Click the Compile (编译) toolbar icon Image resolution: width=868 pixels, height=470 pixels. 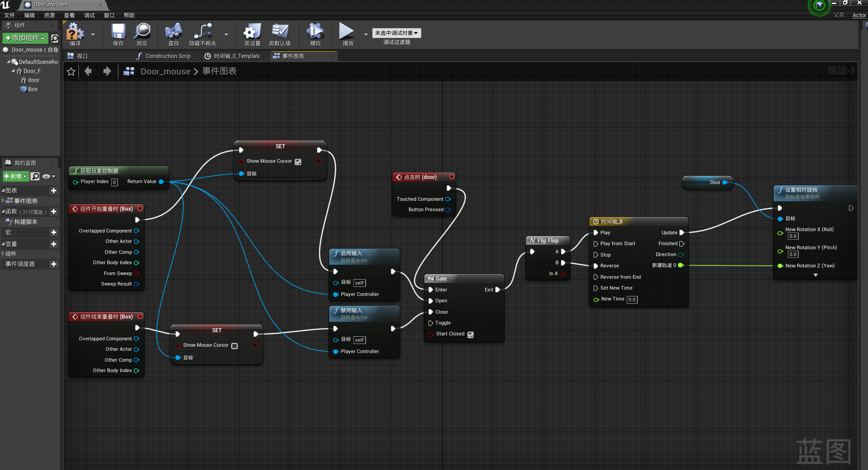(x=75, y=33)
